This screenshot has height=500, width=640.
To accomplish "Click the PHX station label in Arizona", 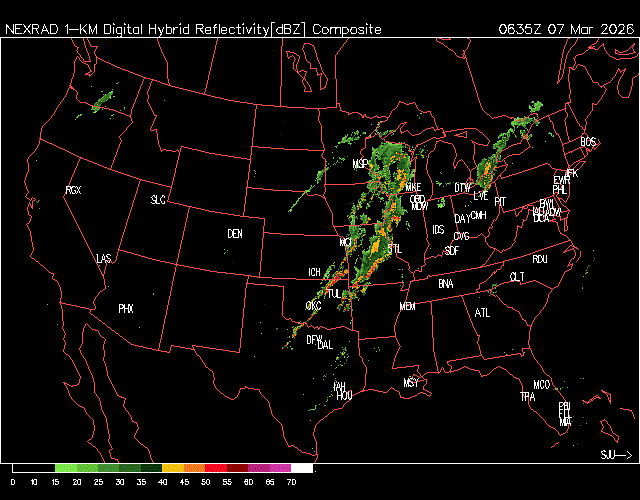I will (126, 309).
